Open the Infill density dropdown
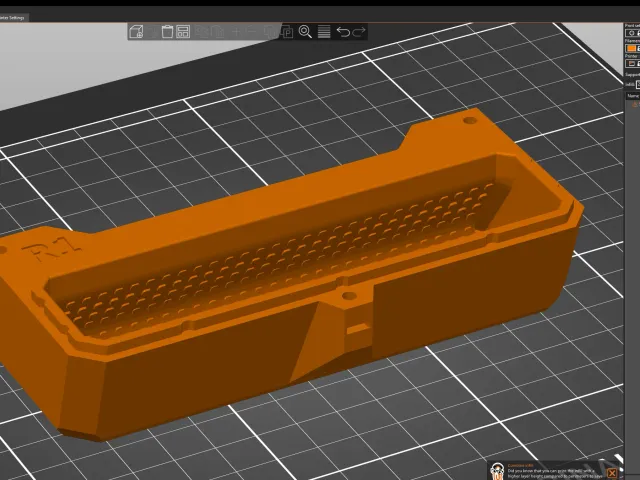The width and height of the screenshot is (640, 480). click(638, 84)
